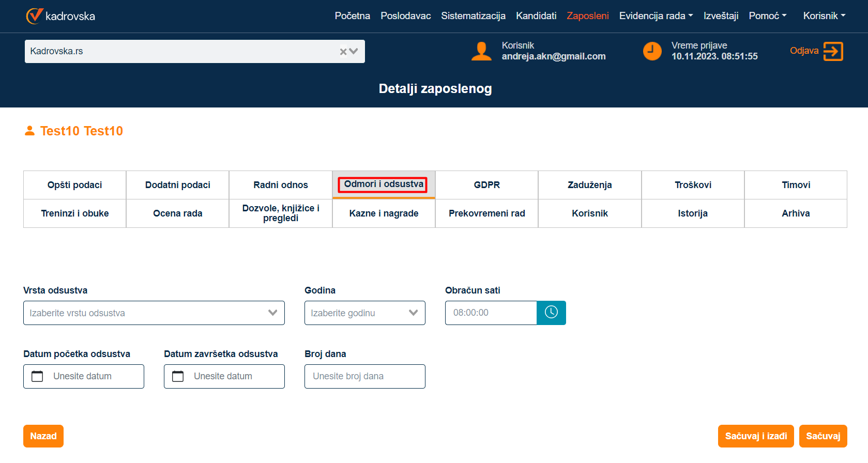
Task: Click the calendar icon in Datum početka odsustva
Action: pyautogui.click(x=37, y=376)
